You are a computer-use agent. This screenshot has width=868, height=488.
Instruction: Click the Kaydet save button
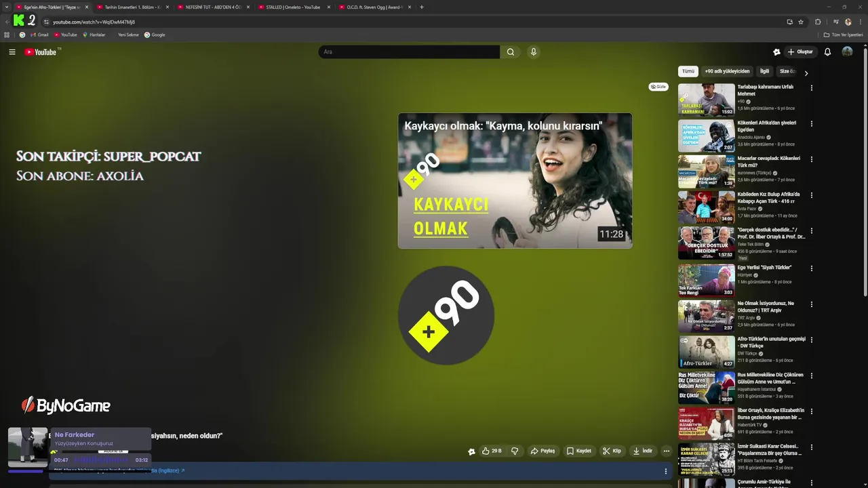pyautogui.click(x=579, y=451)
